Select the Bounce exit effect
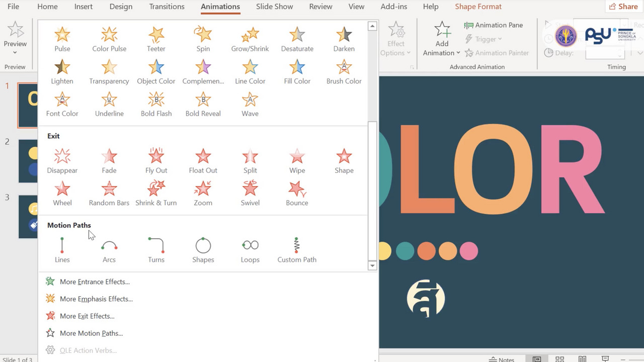Image resolution: width=644 pixels, height=362 pixels. pyautogui.click(x=297, y=194)
